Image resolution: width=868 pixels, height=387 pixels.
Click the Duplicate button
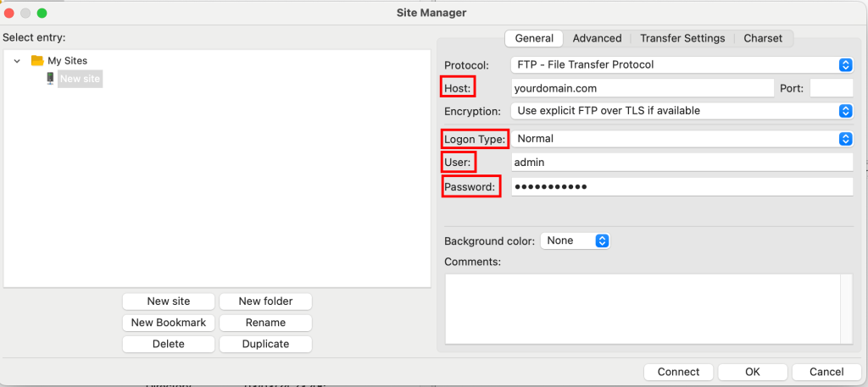265,345
